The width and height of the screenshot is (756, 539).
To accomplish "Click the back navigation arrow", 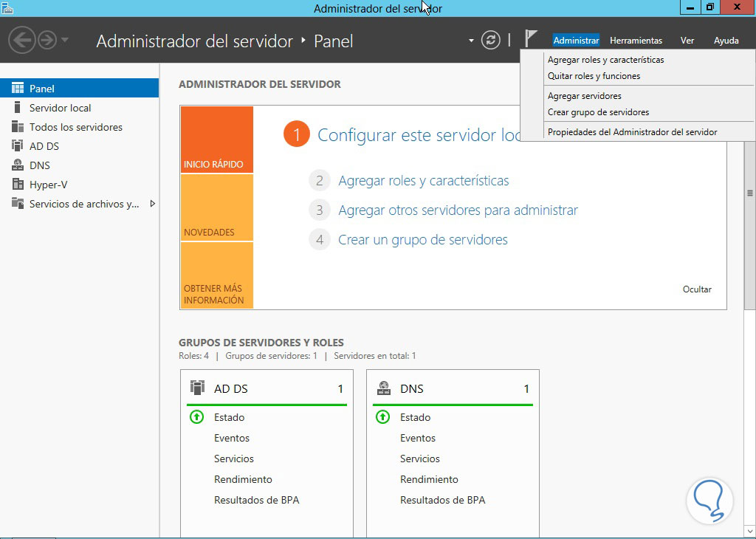I will pyautogui.click(x=22, y=40).
